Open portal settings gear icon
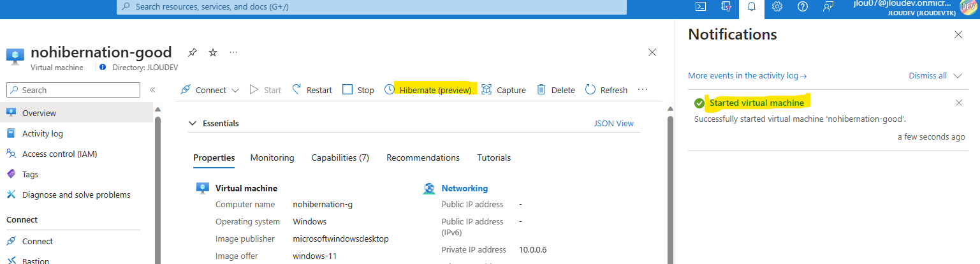This screenshot has width=980, height=264. [777, 6]
